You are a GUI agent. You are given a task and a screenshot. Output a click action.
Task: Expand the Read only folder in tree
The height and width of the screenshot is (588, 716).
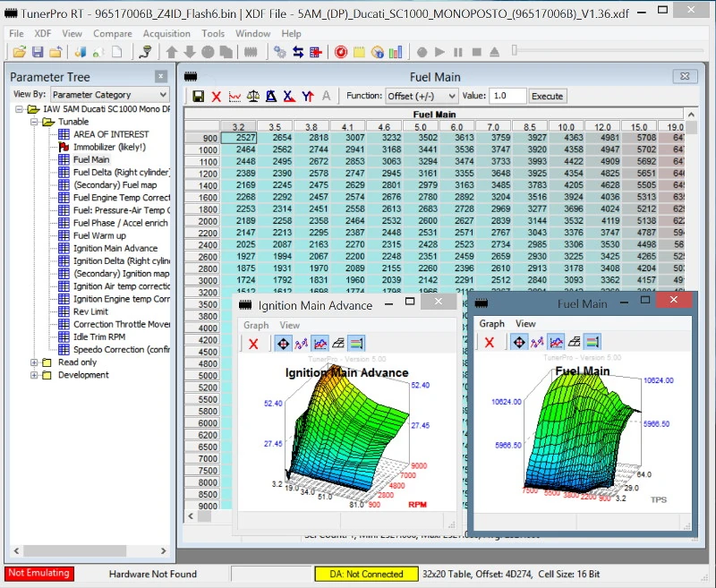35,362
